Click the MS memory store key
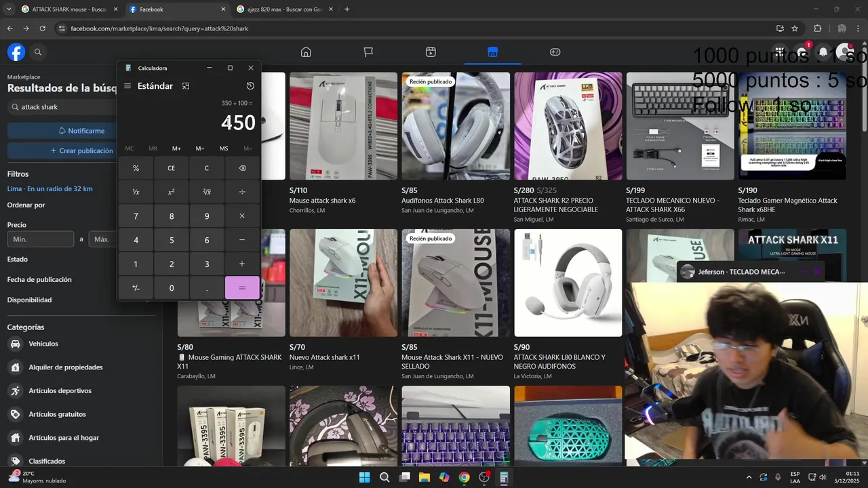868x488 pixels. pos(224,148)
